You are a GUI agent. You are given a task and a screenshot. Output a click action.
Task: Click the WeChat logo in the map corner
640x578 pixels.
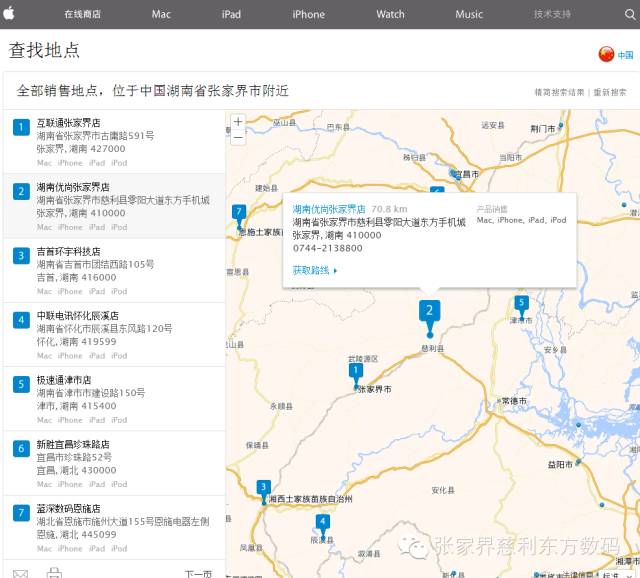pyautogui.click(x=413, y=545)
